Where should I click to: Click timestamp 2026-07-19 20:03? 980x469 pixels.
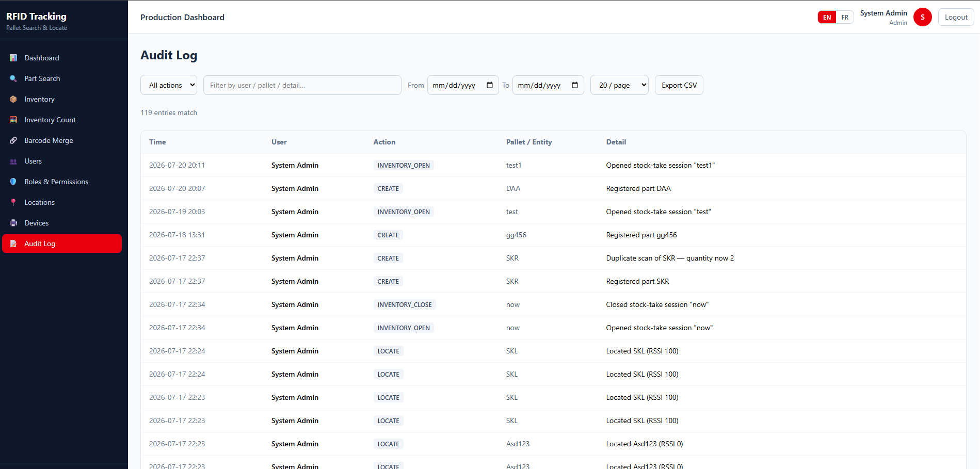177,212
